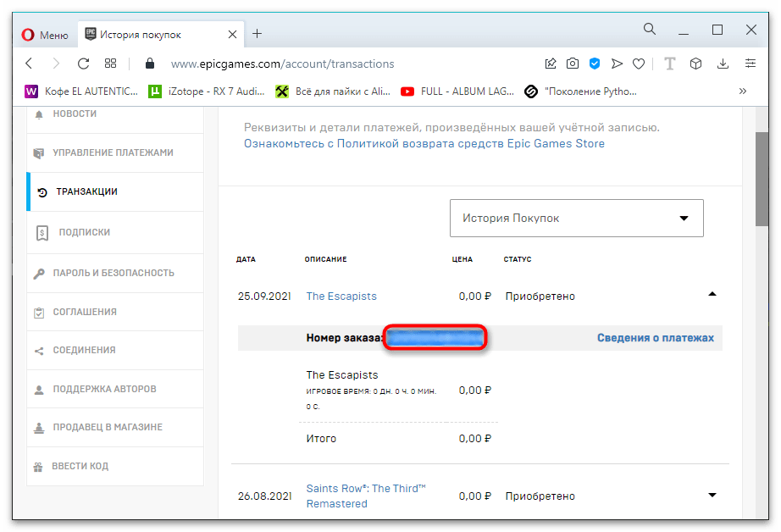Open the speed dial grid icon
The height and width of the screenshot is (532, 781).
(110, 64)
